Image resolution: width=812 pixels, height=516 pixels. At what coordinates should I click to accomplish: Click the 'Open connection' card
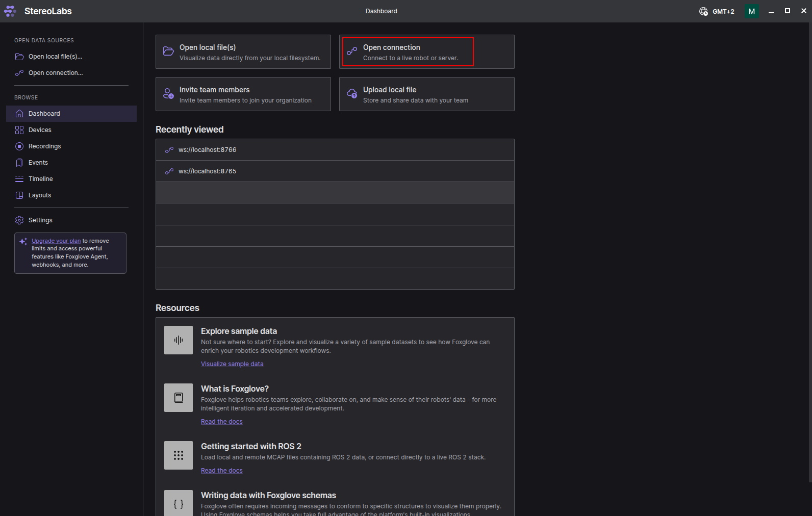(x=427, y=52)
